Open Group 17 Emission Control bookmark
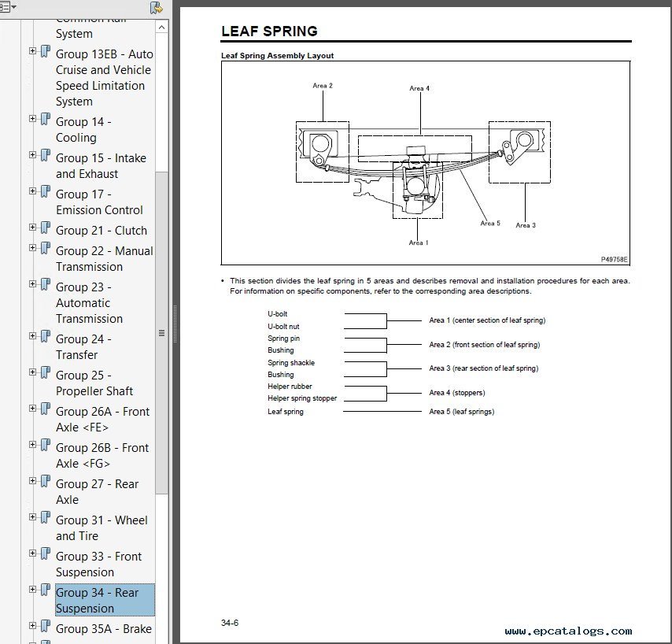672x644 pixels. 99,202
